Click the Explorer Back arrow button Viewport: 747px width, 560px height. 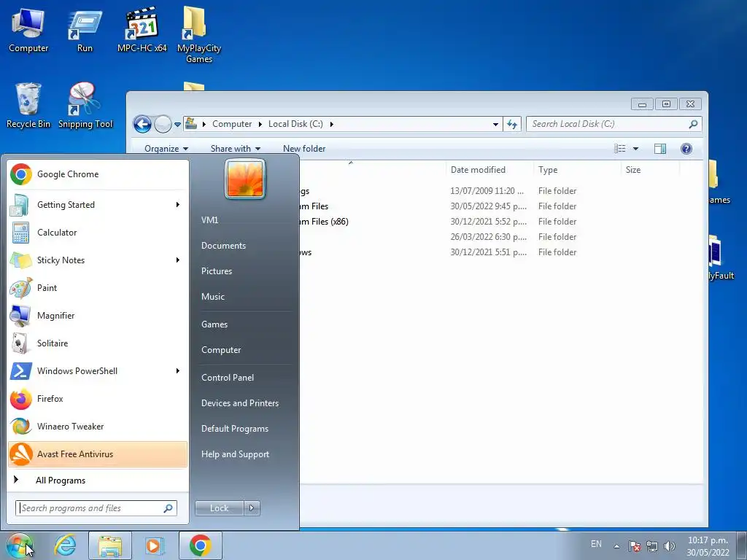(x=142, y=124)
